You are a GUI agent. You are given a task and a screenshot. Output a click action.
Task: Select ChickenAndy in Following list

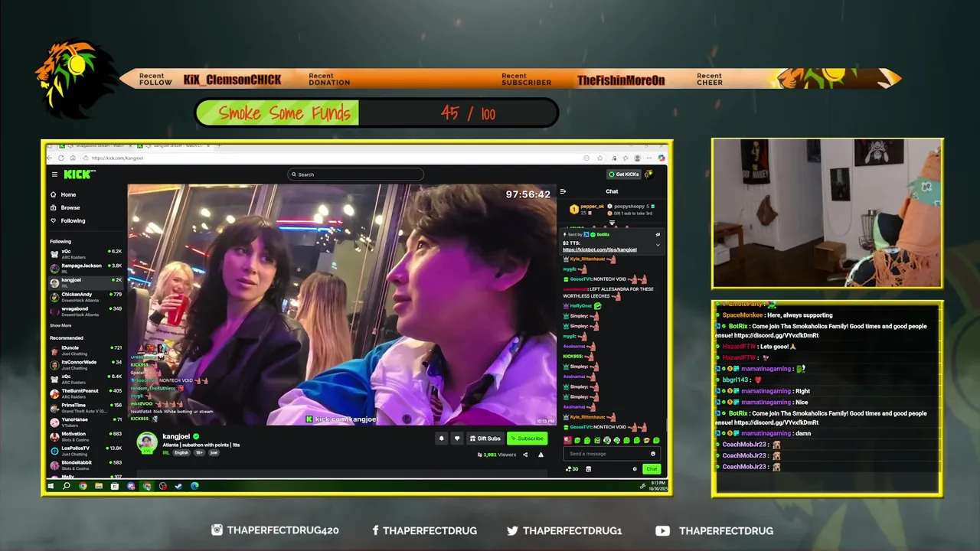click(87, 296)
